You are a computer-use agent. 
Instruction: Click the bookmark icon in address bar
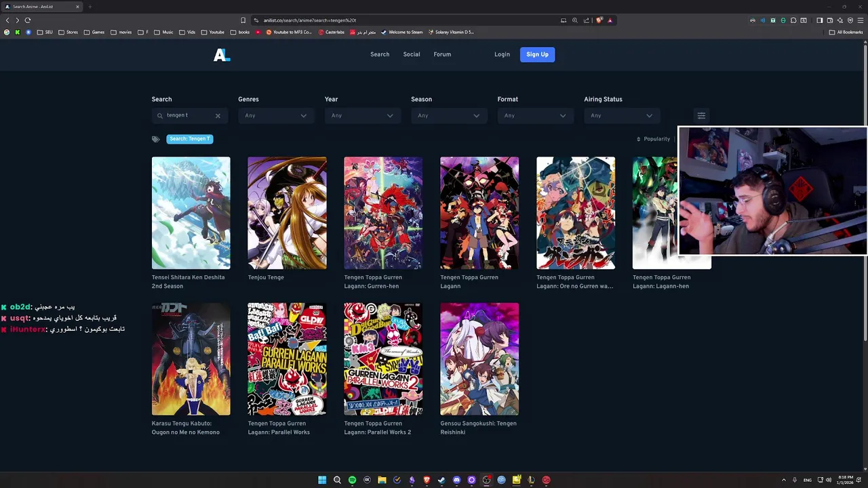(x=243, y=20)
